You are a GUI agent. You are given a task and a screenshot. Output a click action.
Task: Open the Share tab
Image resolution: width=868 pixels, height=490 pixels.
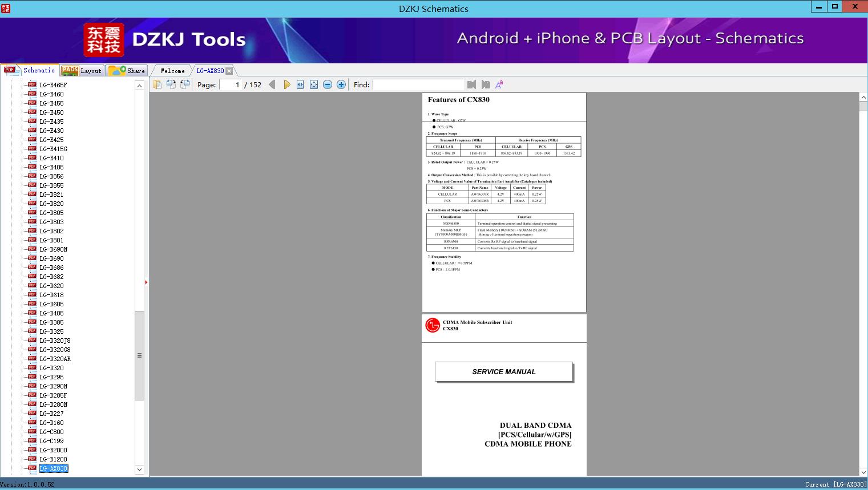coord(127,71)
